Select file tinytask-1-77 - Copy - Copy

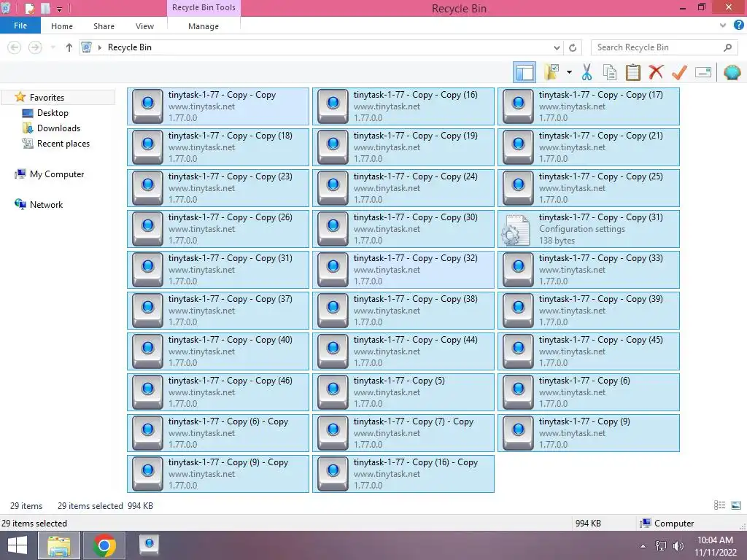click(217, 106)
